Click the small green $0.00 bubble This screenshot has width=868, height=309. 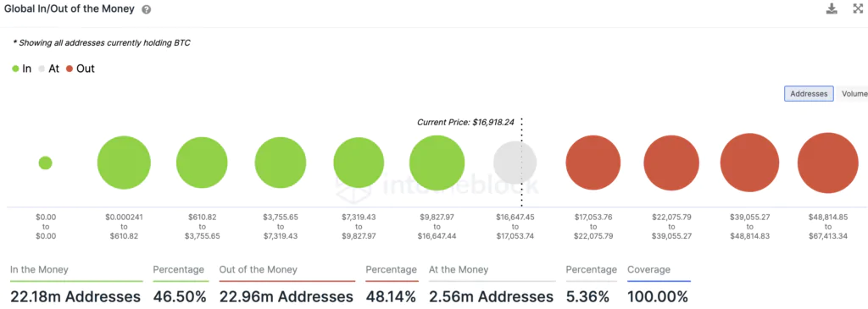point(46,163)
